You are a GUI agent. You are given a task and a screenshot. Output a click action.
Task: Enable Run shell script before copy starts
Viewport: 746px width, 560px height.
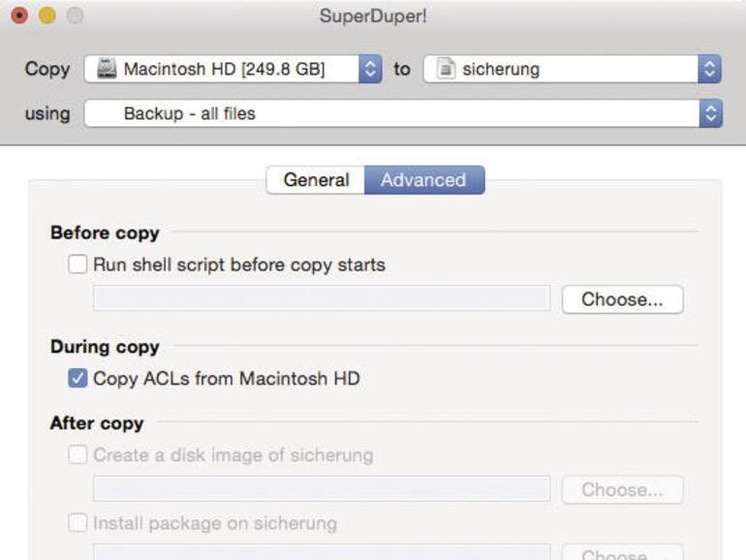point(78,264)
